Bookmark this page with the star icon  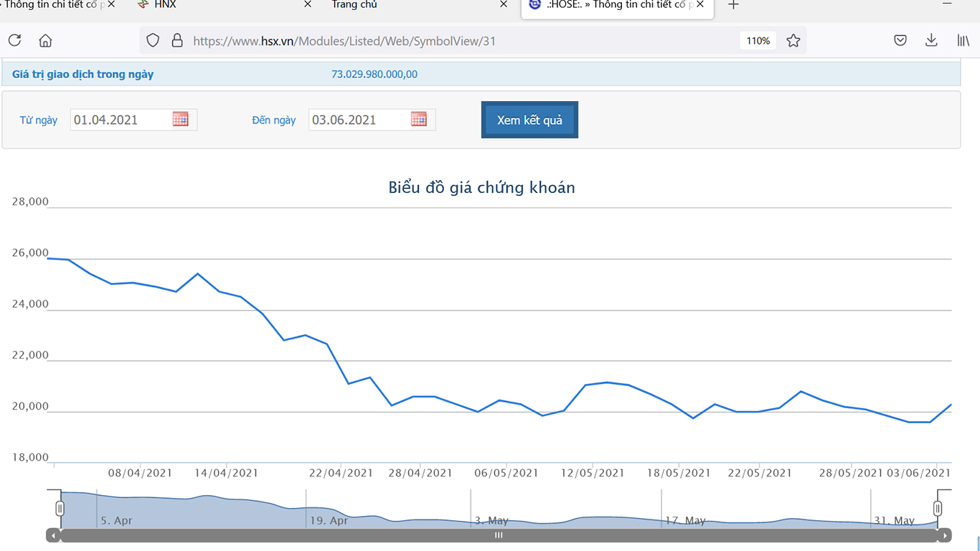click(x=793, y=41)
